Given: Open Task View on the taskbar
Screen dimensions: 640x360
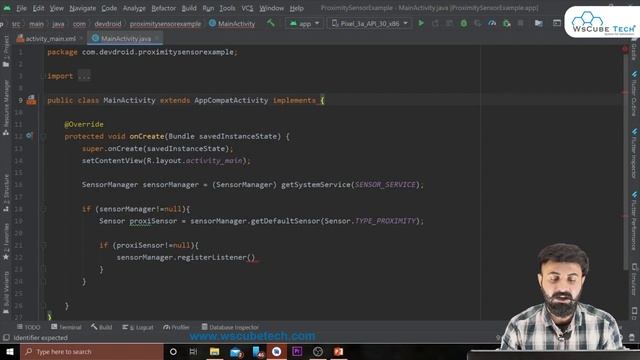Looking at the screenshot, I should pyautogui.click(x=193, y=351).
